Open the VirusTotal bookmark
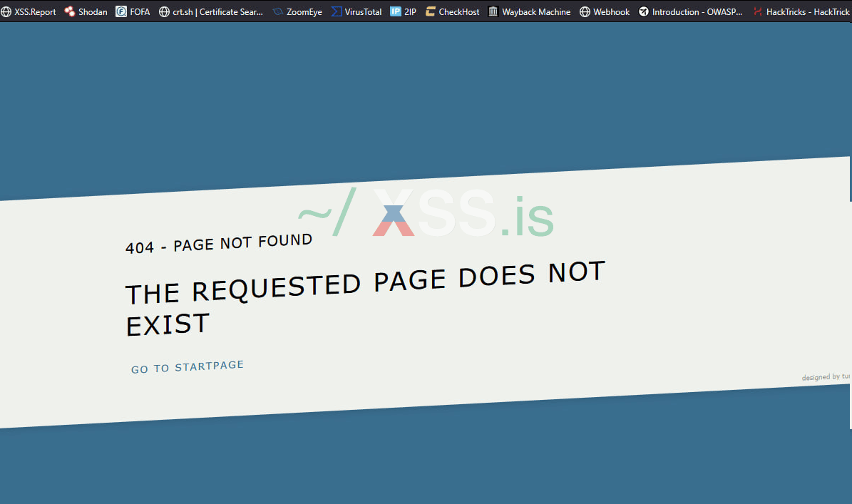 (356, 11)
